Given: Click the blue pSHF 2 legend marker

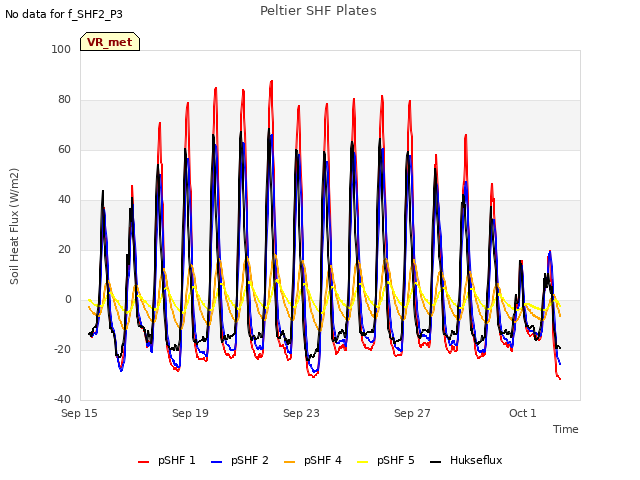Looking at the screenshot, I should [216, 462].
